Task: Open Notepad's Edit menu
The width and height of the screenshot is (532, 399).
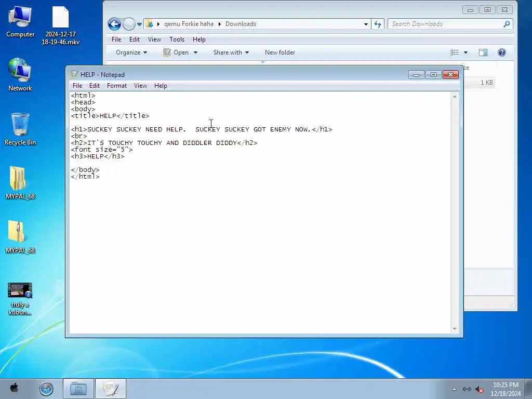Action: [x=95, y=86]
